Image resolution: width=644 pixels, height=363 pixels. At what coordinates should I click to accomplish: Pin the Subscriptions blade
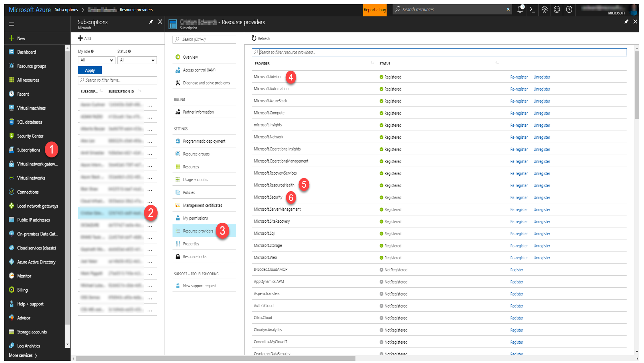151,22
